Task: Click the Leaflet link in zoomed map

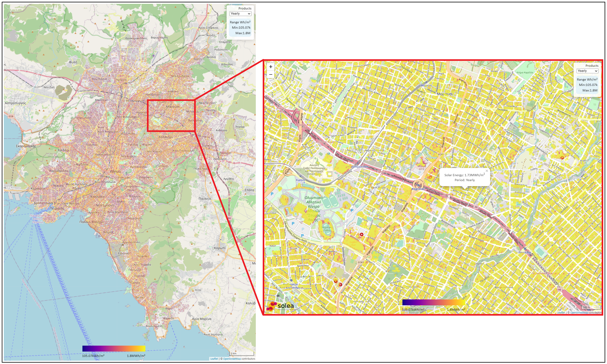Action: (561, 312)
